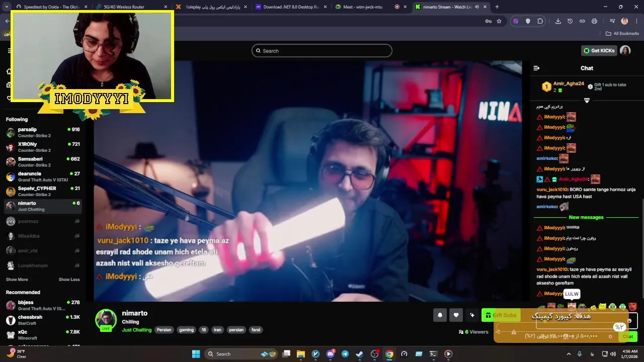This screenshot has height=362, width=644.
Task: Expand the leaderboard chevron below Amir_Agha24
Action: pos(587,100)
